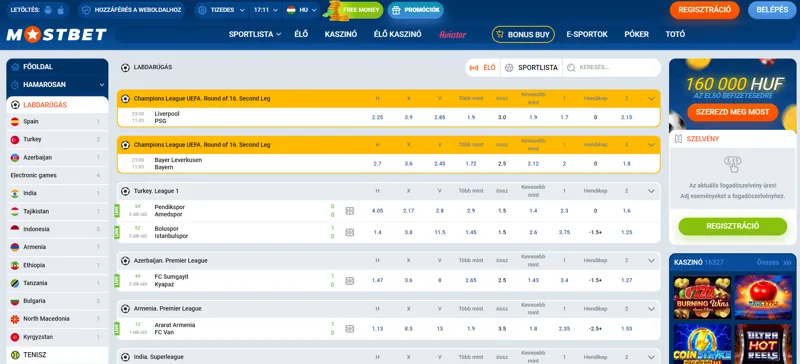Click the BELÉPÉS login button
The image size is (800, 364).
click(772, 10)
